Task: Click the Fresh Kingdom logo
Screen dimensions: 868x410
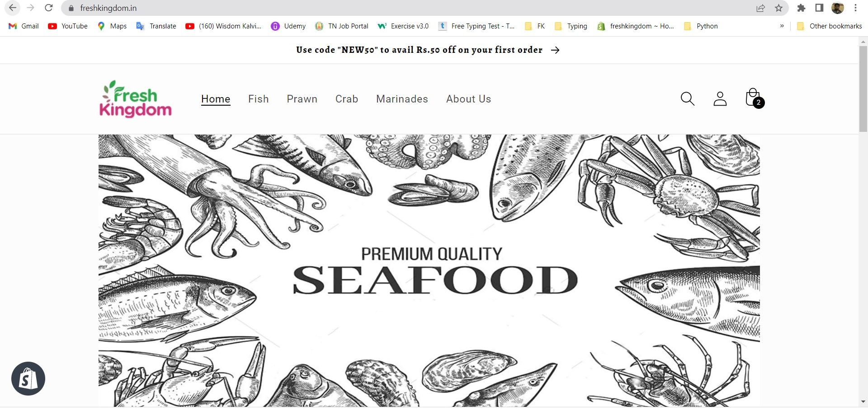Action: point(135,99)
